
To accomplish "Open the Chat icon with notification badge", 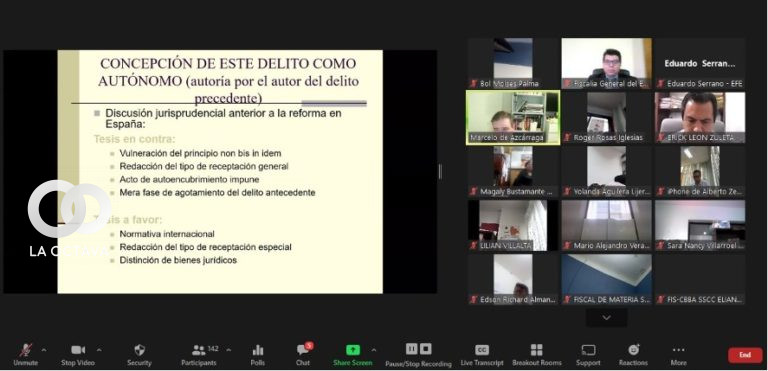I will (304, 349).
